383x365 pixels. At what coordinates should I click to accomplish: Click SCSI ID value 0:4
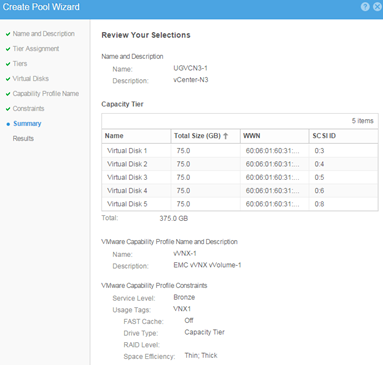click(x=319, y=164)
